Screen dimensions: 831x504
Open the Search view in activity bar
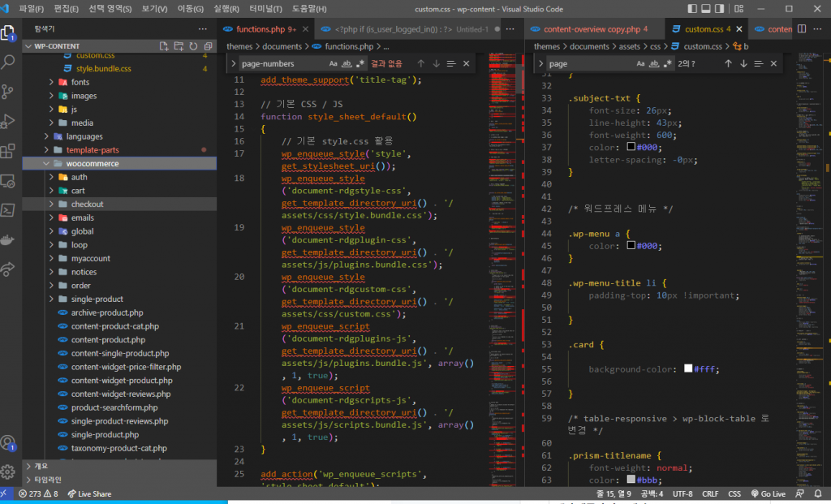[8, 62]
